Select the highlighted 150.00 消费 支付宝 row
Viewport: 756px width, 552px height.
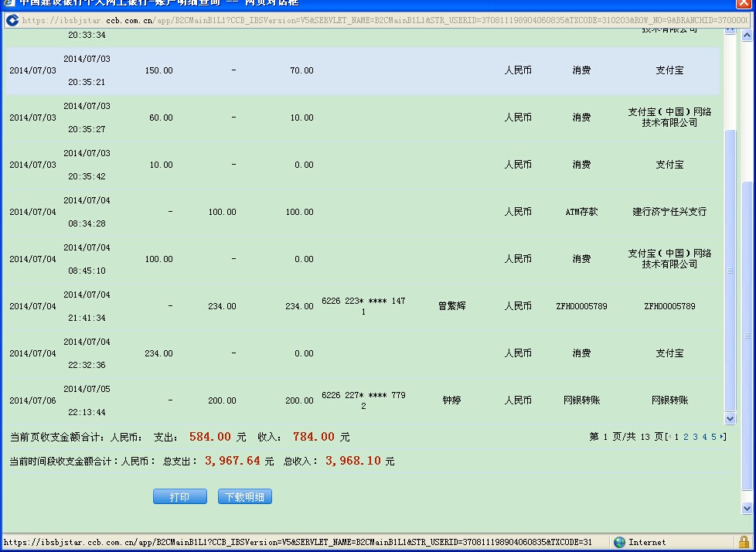tap(362, 70)
